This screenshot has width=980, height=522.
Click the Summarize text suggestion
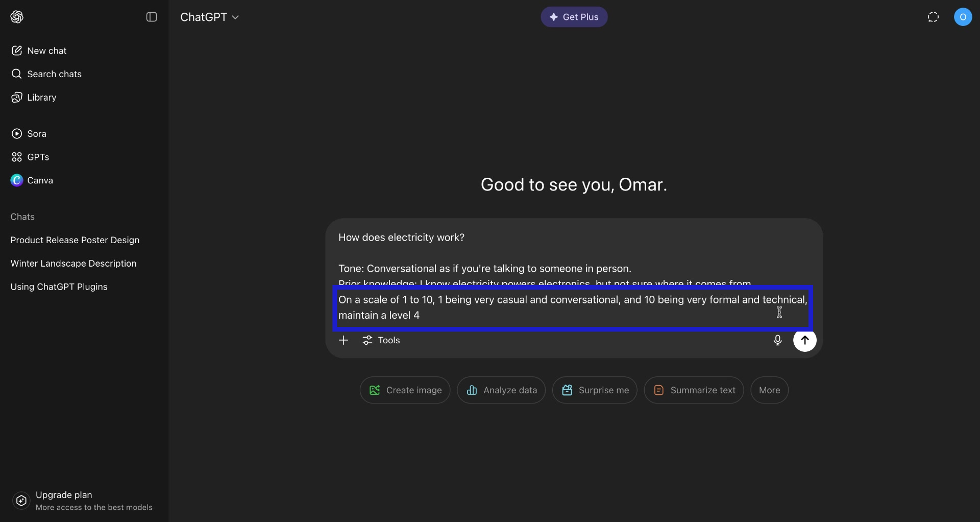click(694, 390)
